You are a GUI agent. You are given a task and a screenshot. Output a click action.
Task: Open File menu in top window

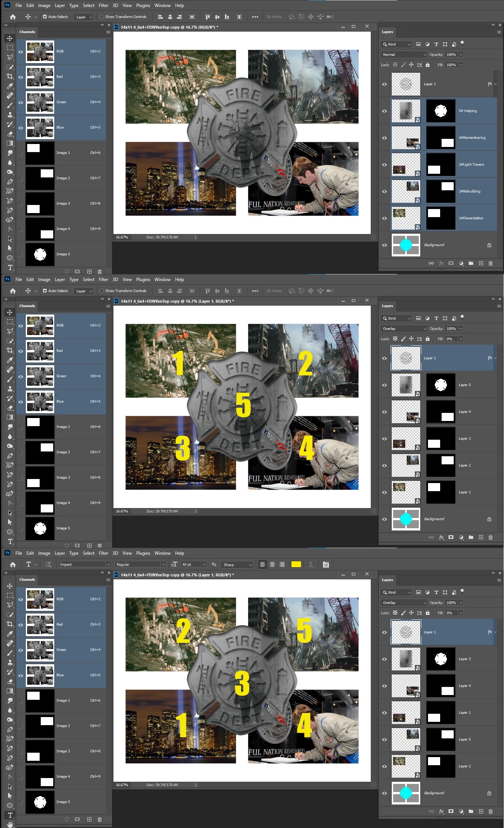(19, 6)
